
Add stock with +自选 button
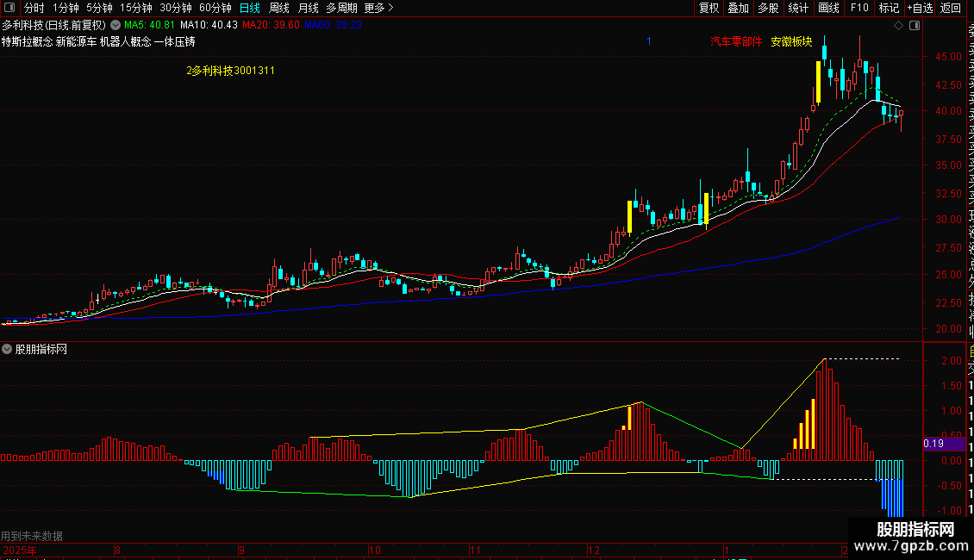(920, 8)
